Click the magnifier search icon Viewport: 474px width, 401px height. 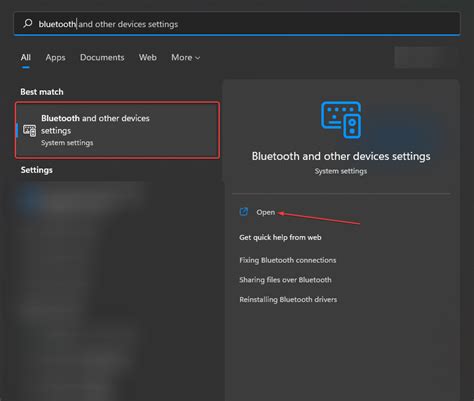point(28,23)
